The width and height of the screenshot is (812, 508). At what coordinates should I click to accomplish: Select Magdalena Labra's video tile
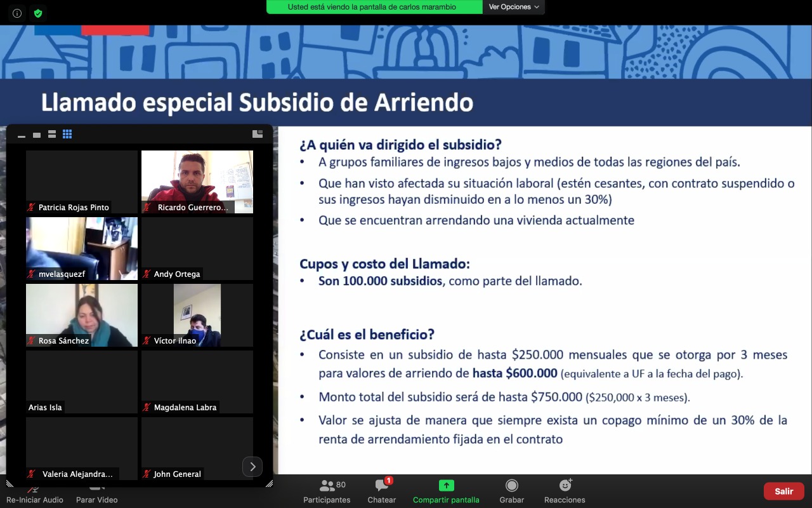click(197, 382)
